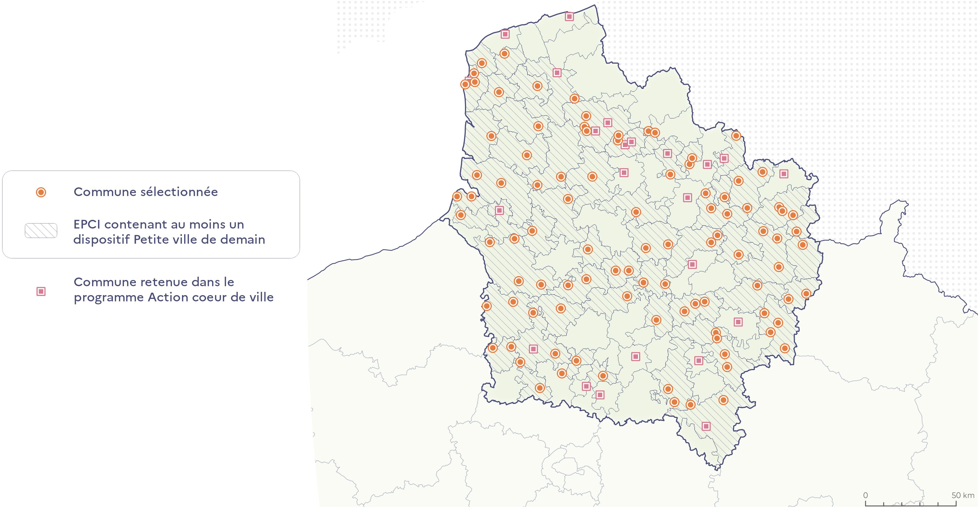This screenshot has height=509, width=980.
Task: Click 'dispositif Petite ville de demain' legend line
Action: [169, 240]
